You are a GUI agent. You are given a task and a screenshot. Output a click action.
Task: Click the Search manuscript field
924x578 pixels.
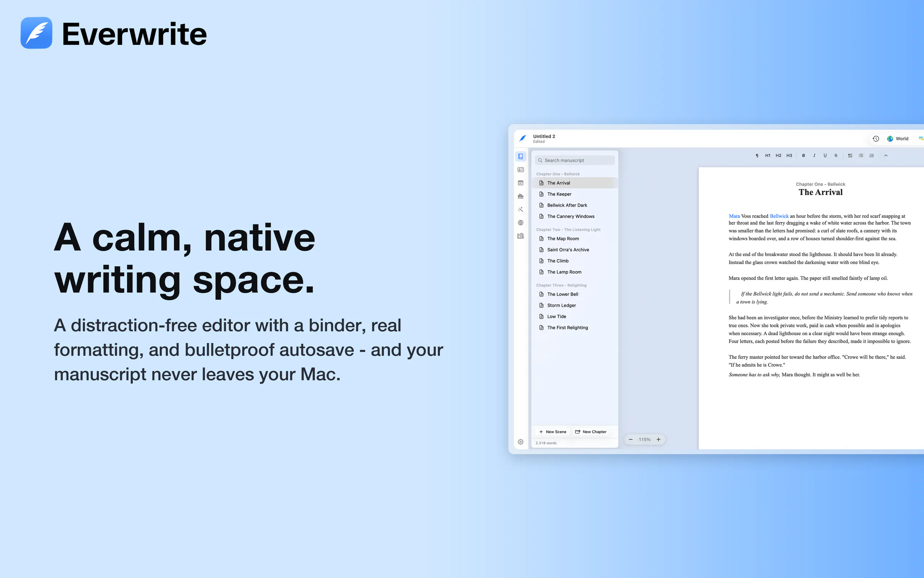[575, 160]
